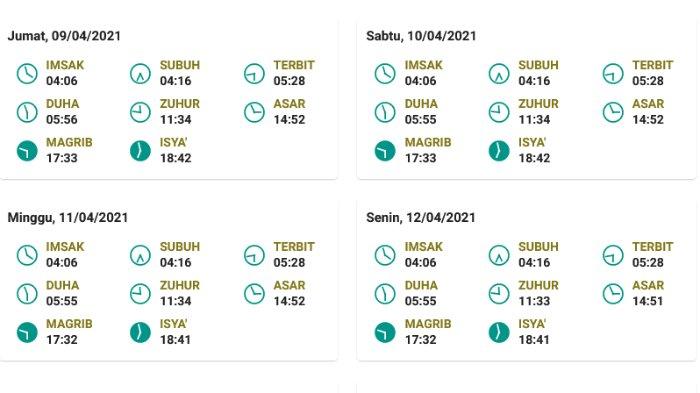
Task: Click the Imsak clock icon for Jumat 09/04/2021
Action: pyautogui.click(x=27, y=74)
